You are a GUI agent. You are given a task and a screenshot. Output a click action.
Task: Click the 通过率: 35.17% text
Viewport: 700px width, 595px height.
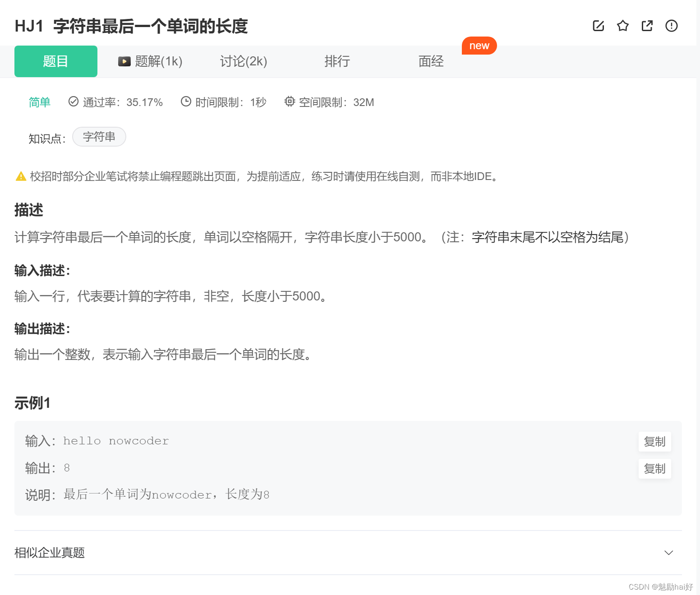tap(122, 102)
